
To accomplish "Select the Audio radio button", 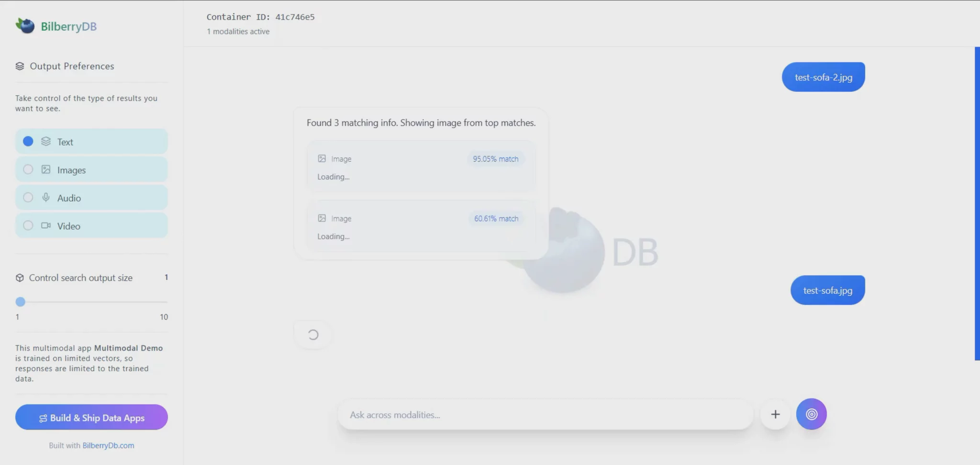I will pos(28,198).
